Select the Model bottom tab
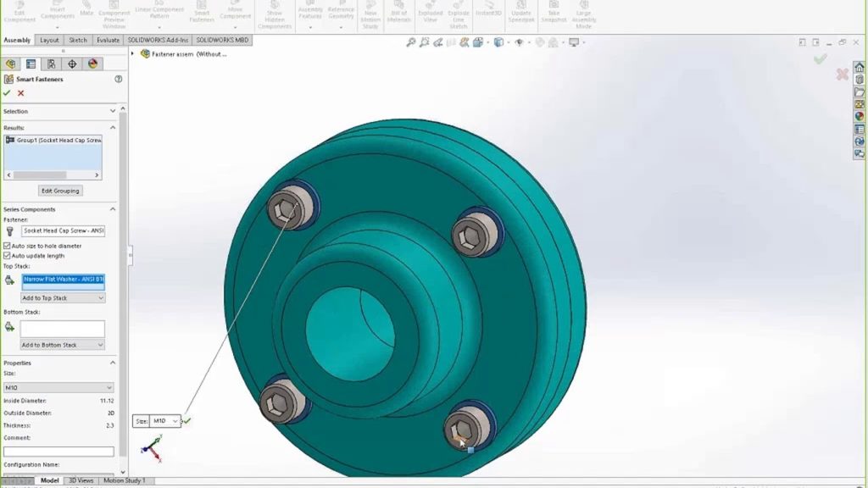The image size is (868, 488). (x=49, y=480)
